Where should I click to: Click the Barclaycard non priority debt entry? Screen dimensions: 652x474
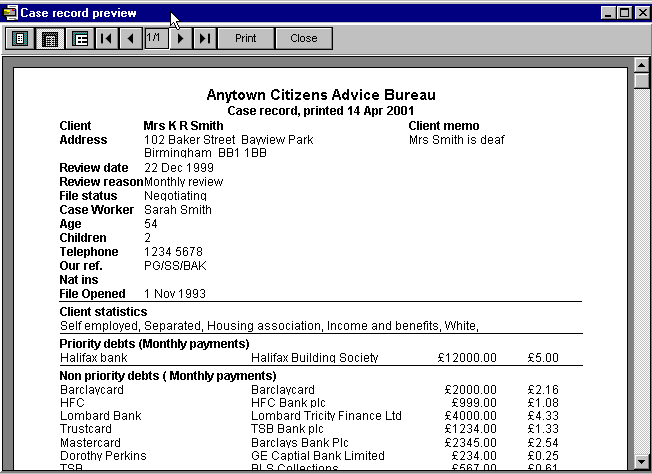coord(89,389)
